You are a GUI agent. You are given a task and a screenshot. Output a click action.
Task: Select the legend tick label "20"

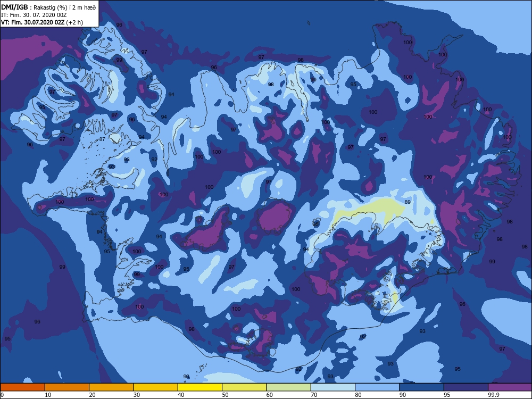[x=93, y=395]
